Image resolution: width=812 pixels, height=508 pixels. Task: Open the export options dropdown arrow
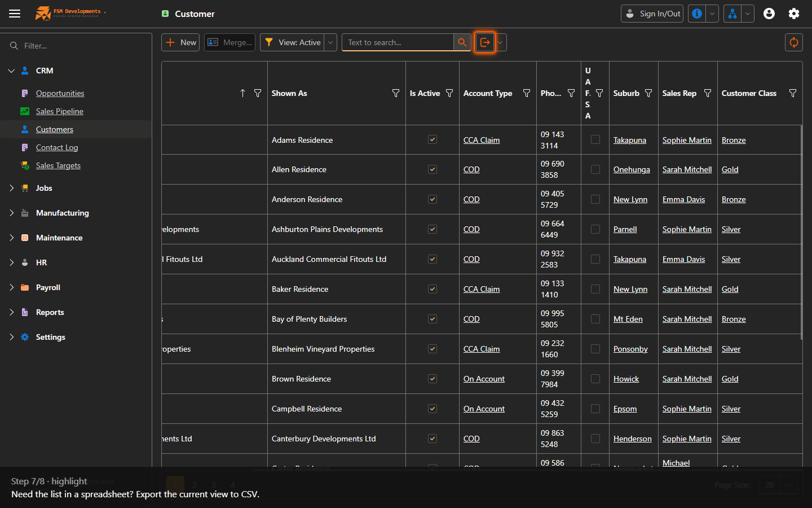pos(500,42)
